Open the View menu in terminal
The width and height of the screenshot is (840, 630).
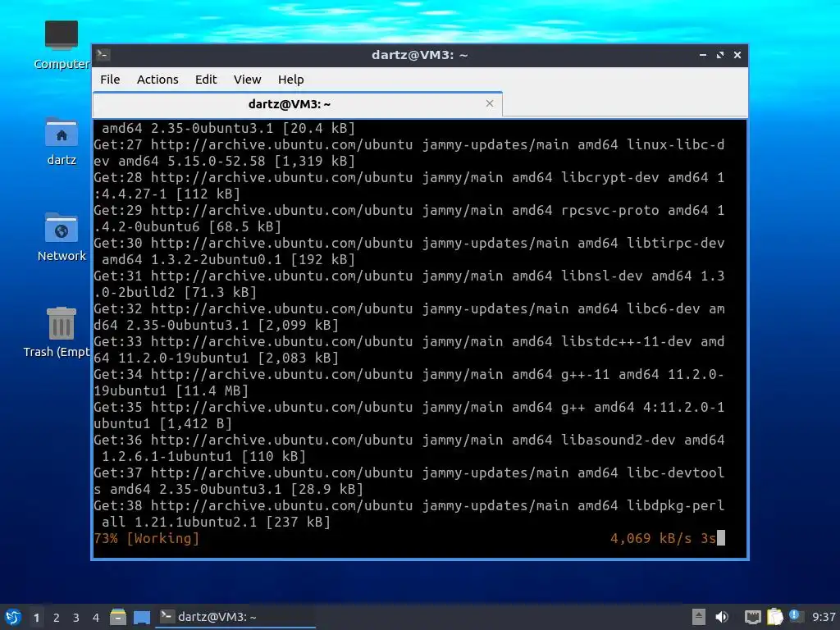click(247, 80)
